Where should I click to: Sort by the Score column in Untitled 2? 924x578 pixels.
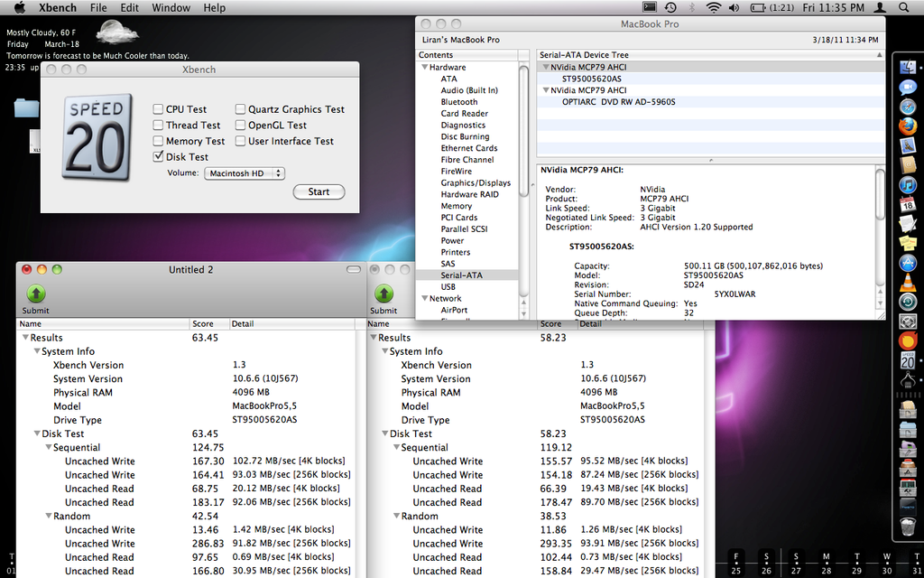tap(208, 324)
